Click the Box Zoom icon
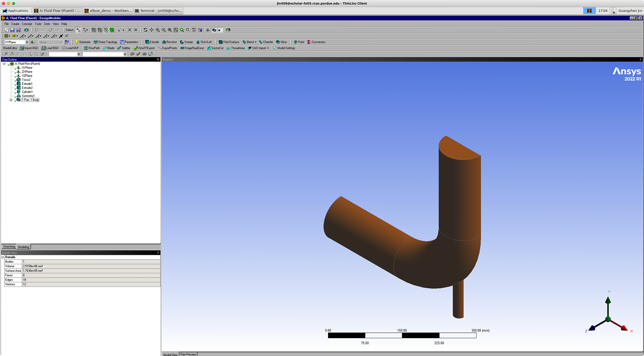This screenshot has width=644, height=356. 164,30
